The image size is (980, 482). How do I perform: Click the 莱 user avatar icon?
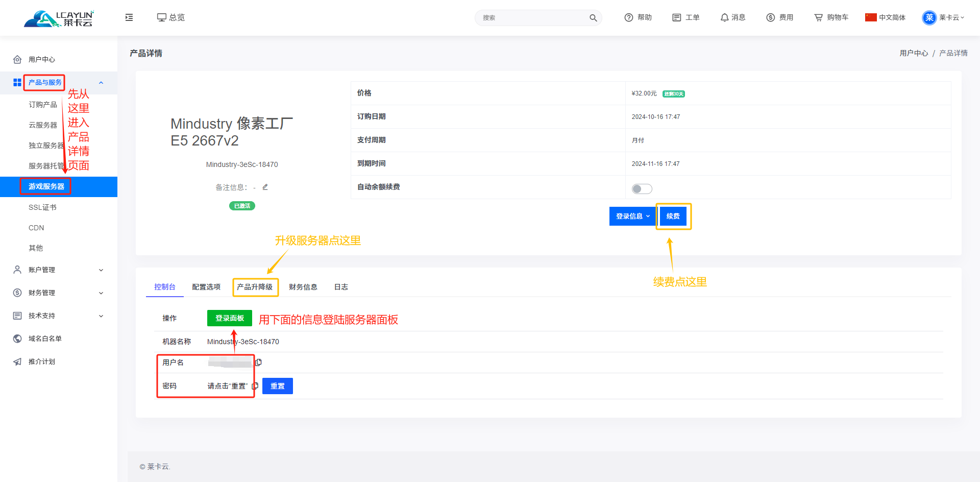(929, 17)
